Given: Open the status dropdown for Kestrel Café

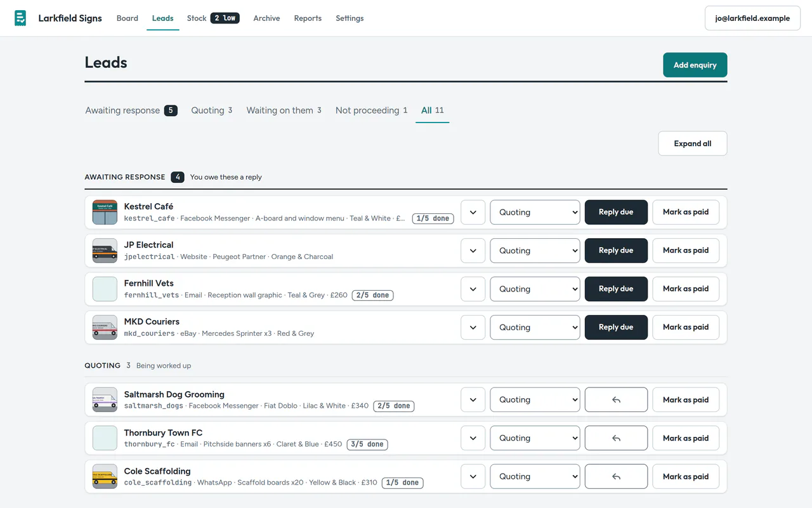Looking at the screenshot, I should click(535, 212).
